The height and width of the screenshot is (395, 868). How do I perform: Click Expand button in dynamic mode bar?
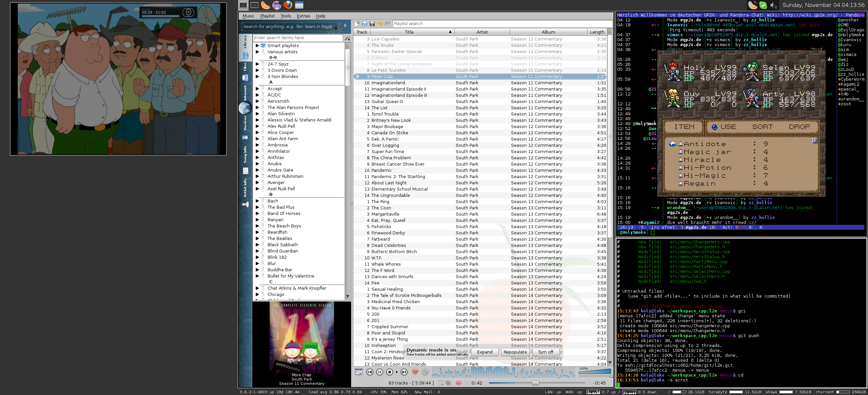(x=485, y=352)
